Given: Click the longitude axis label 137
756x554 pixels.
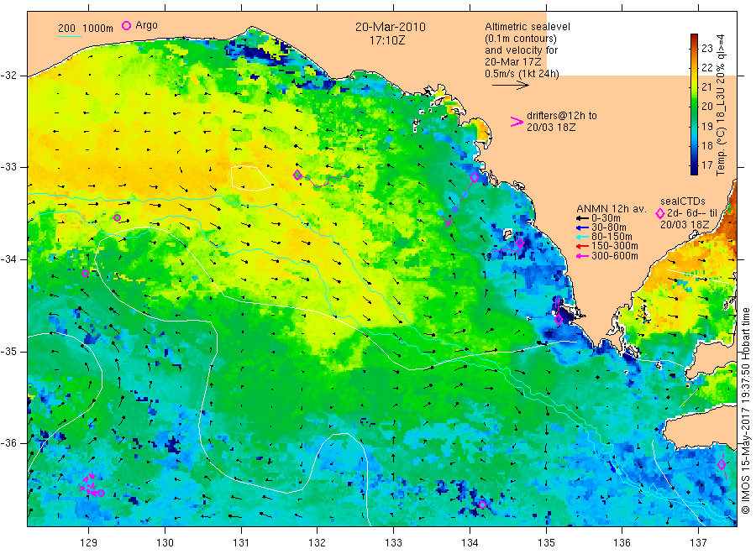Looking at the screenshot, I should coord(699,543).
